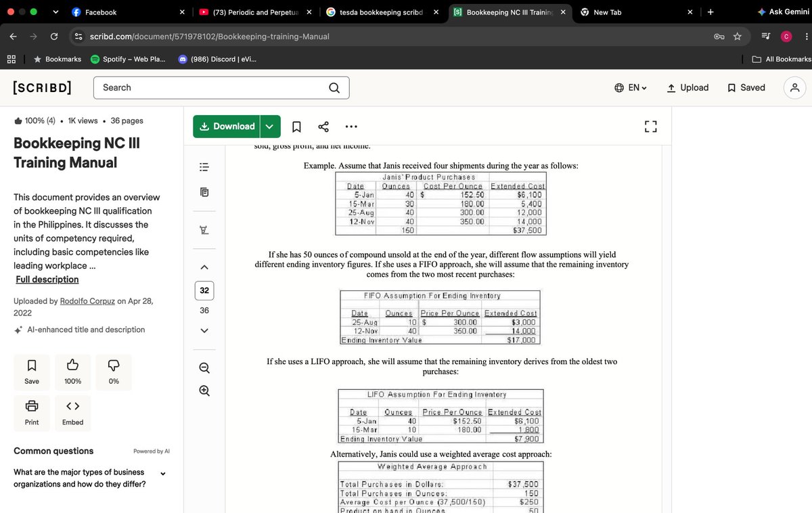
Task: Zoom in on the document
Action: [204, 391]
